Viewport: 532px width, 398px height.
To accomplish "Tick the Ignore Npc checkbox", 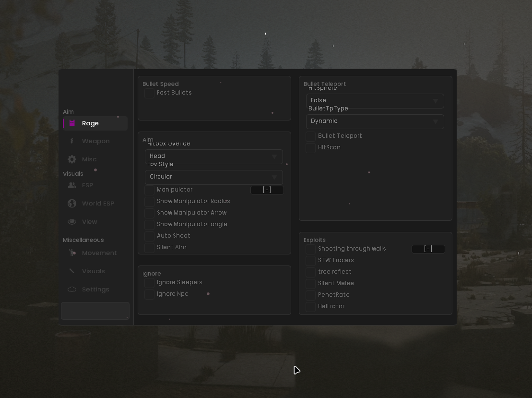I will [x=149, y=294].
